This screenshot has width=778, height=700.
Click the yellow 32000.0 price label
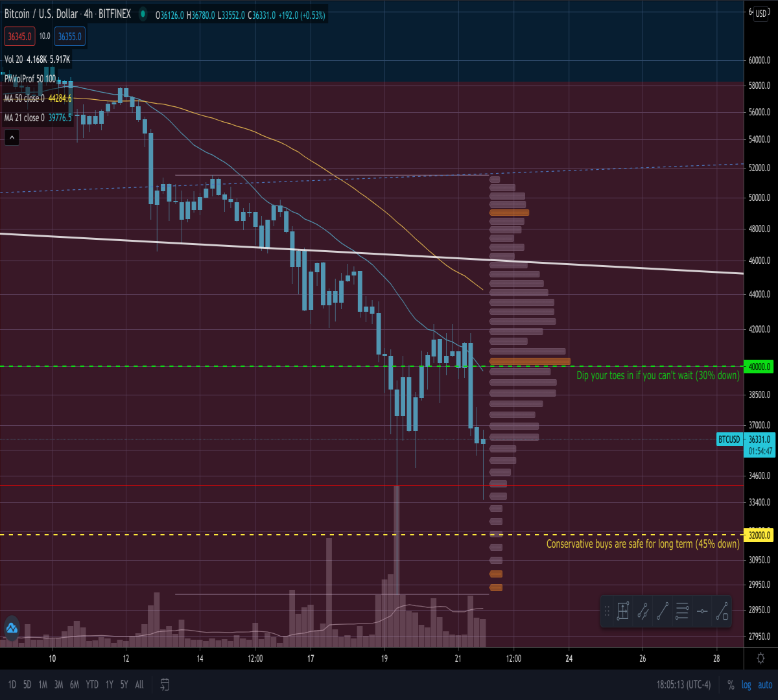tap(759, 535)
